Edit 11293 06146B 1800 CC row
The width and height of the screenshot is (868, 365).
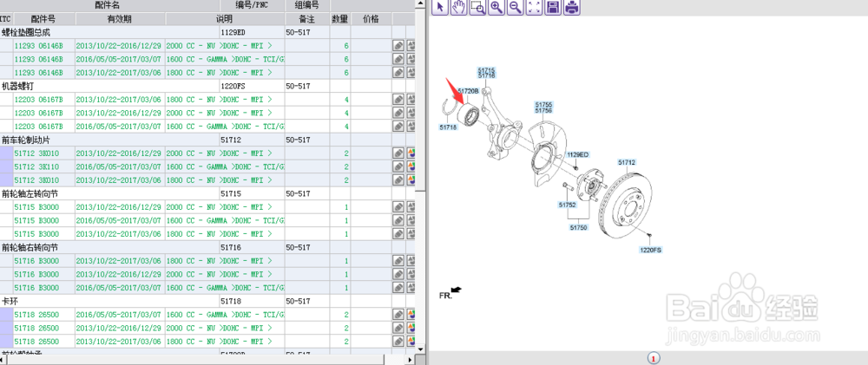[398, 73]
